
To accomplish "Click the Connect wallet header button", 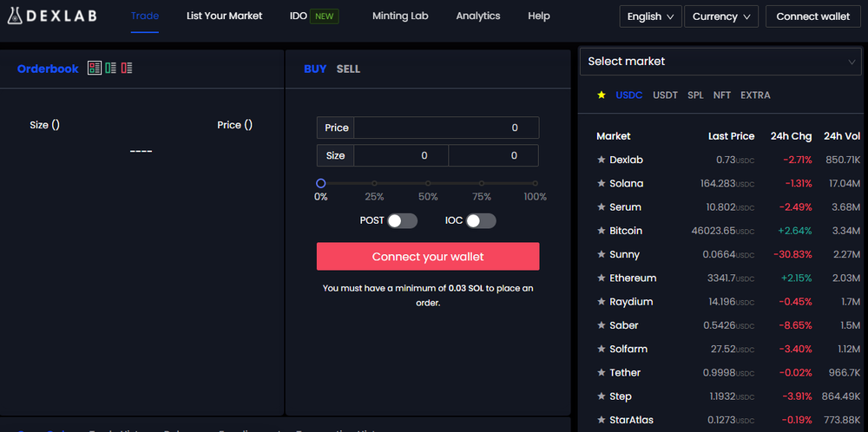I will coord(812,16).
